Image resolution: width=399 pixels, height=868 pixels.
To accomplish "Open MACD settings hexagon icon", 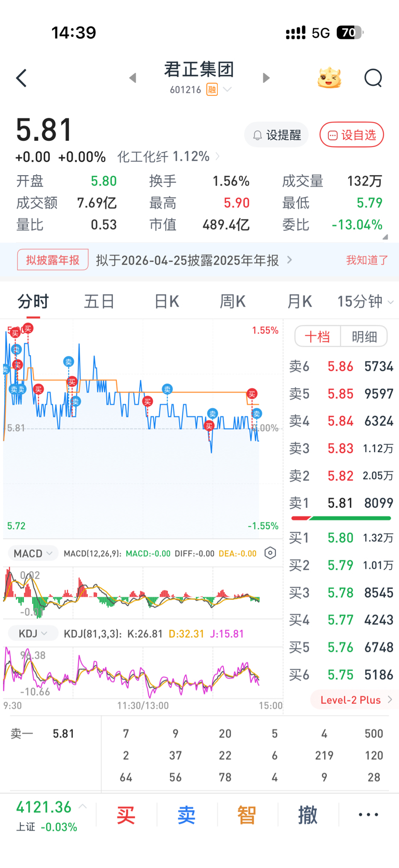I will click(270, 553).
